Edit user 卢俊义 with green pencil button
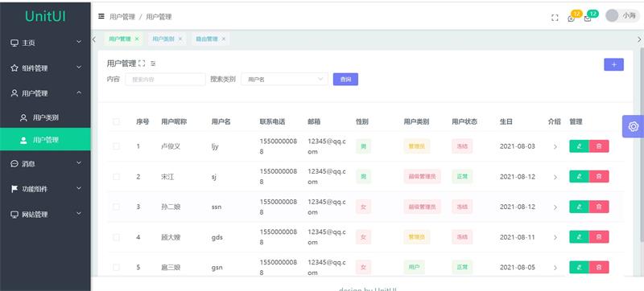This screenshot has height=291, width=644. point(579,146)
